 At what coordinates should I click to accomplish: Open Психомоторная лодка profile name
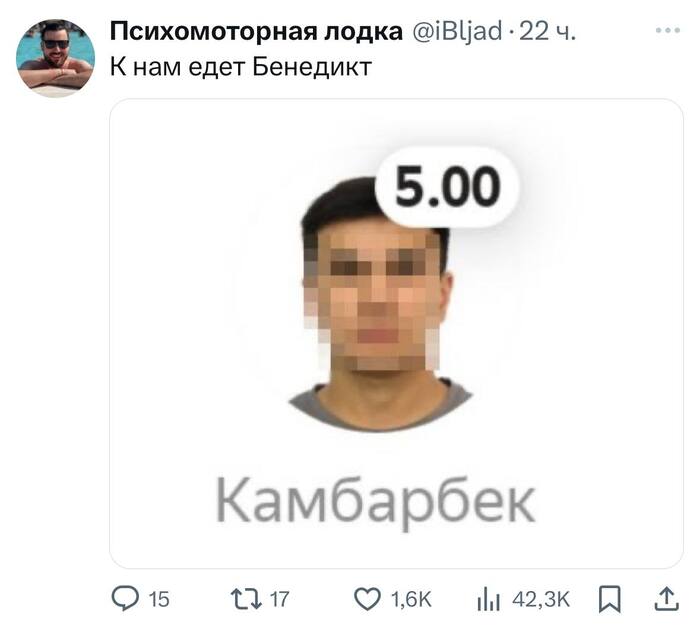256,32
